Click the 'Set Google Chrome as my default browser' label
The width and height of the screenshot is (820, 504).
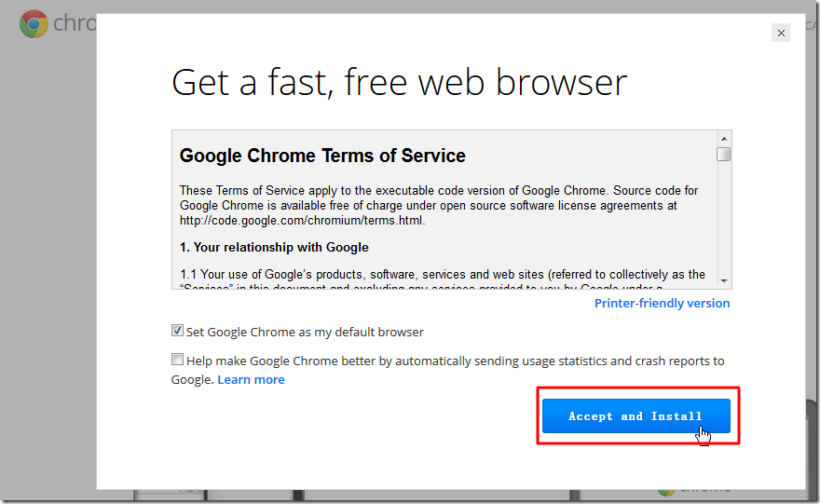[305, 332]
